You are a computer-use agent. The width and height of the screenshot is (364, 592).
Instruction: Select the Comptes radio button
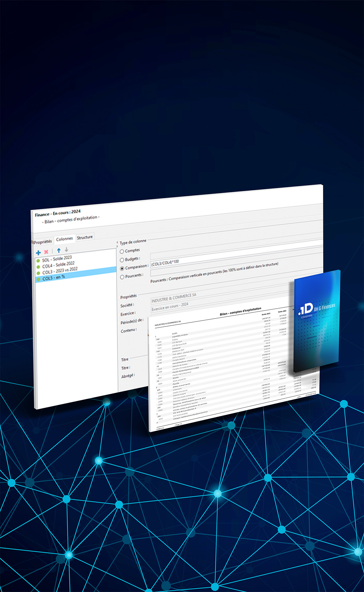(122, 252)
